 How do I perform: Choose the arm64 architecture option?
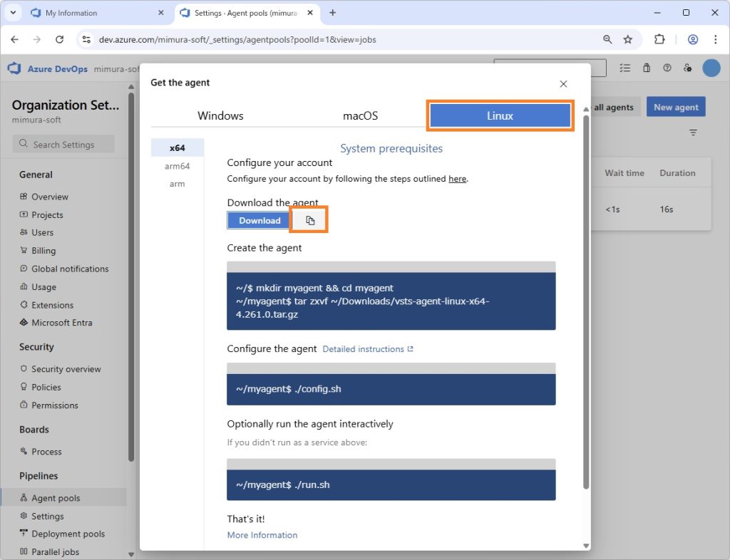click(178, 166)
